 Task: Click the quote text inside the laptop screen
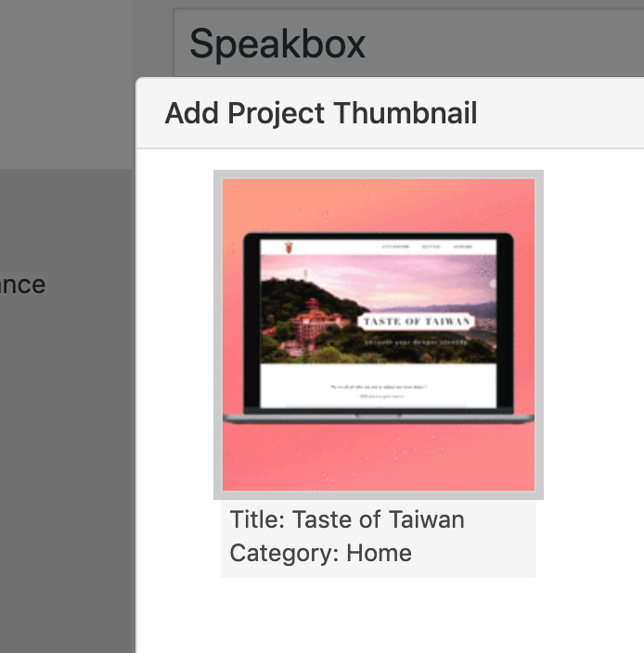(379, 386)
